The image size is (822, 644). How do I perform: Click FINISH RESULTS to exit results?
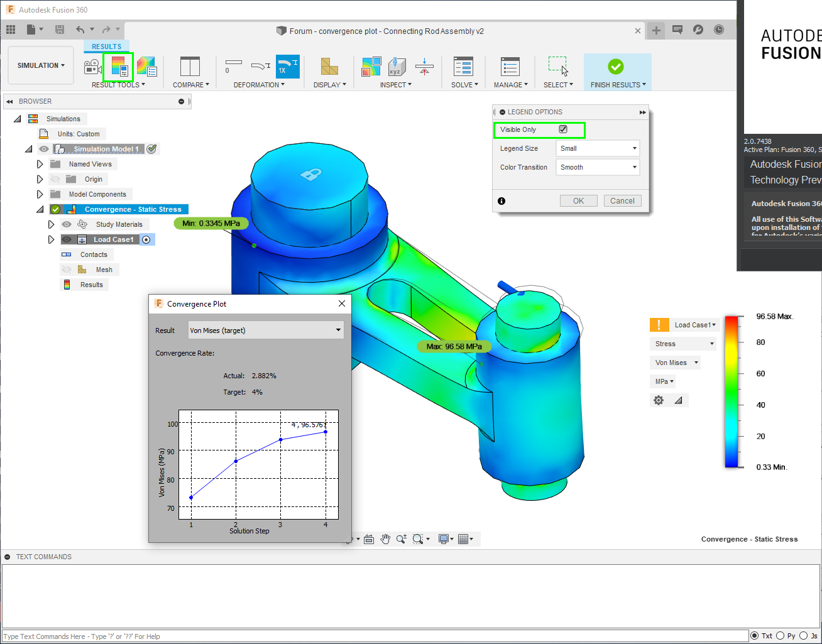pyautogui.click(x=616, y=68)
